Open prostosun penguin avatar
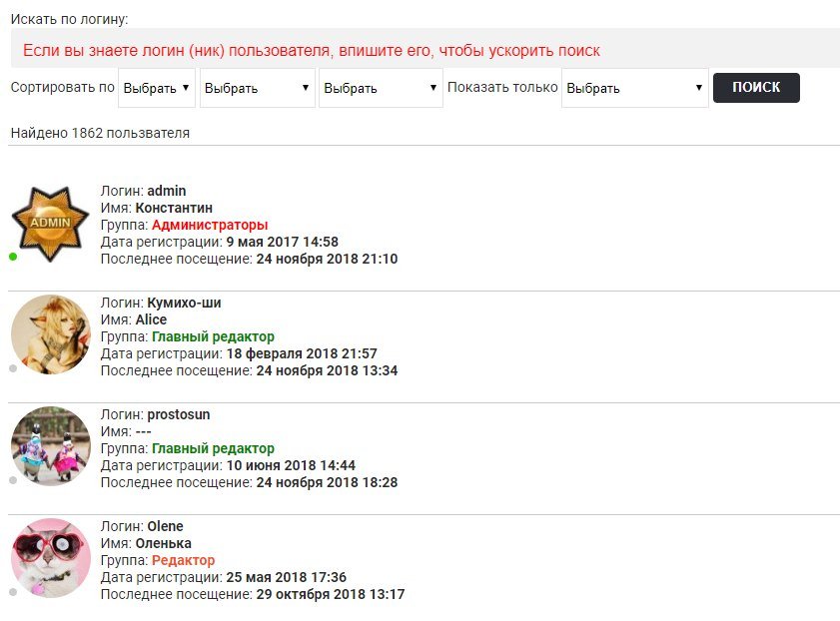This screenshot has width=840, height=621. coord(51,446)
